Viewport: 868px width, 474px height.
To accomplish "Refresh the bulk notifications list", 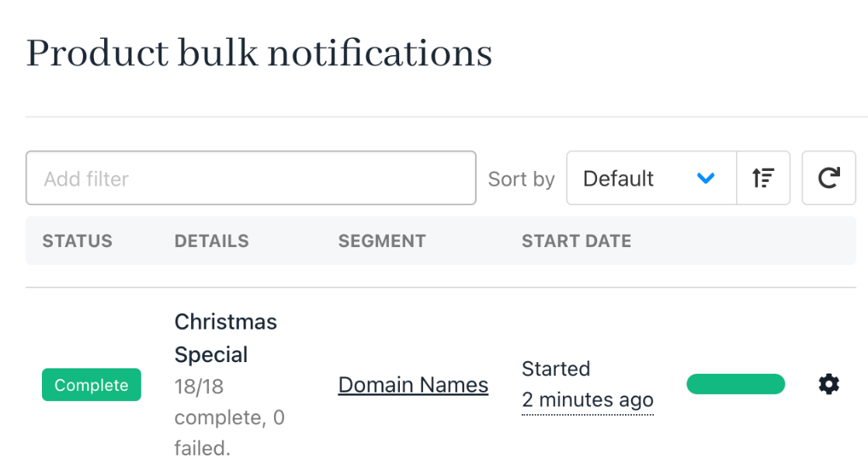I will click(x=828, y=178).
